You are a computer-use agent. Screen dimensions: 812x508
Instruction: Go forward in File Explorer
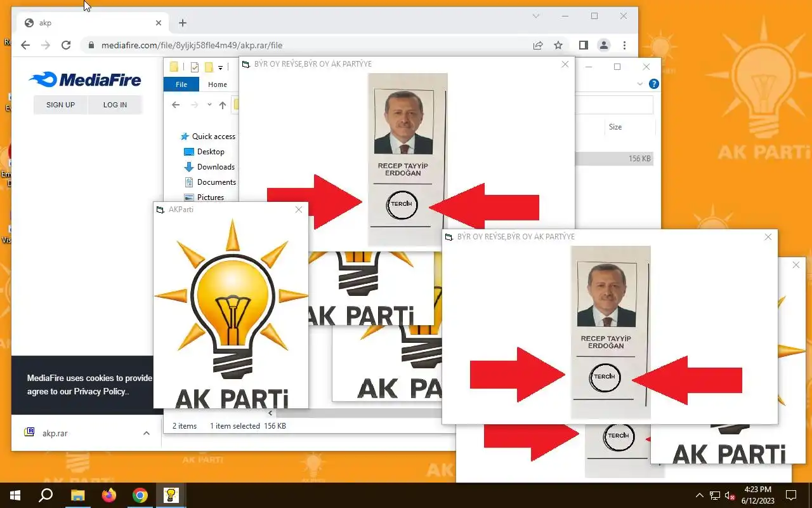coord(195,105)
